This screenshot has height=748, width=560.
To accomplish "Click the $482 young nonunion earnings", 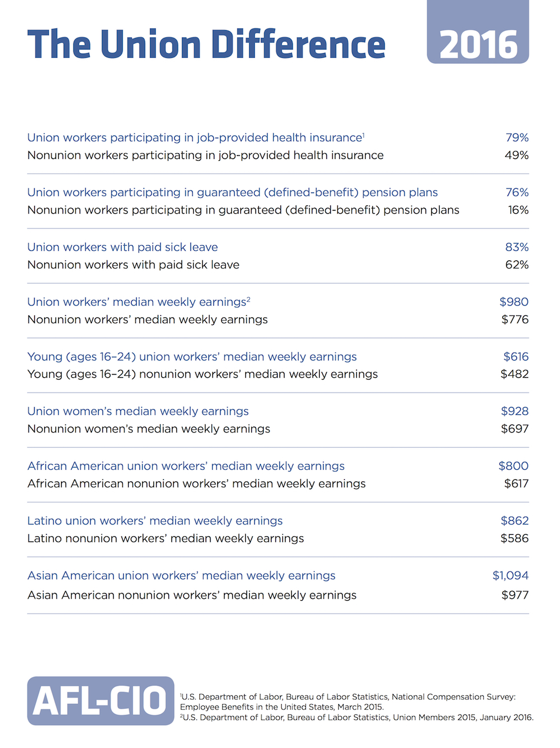I will point(515,374).
